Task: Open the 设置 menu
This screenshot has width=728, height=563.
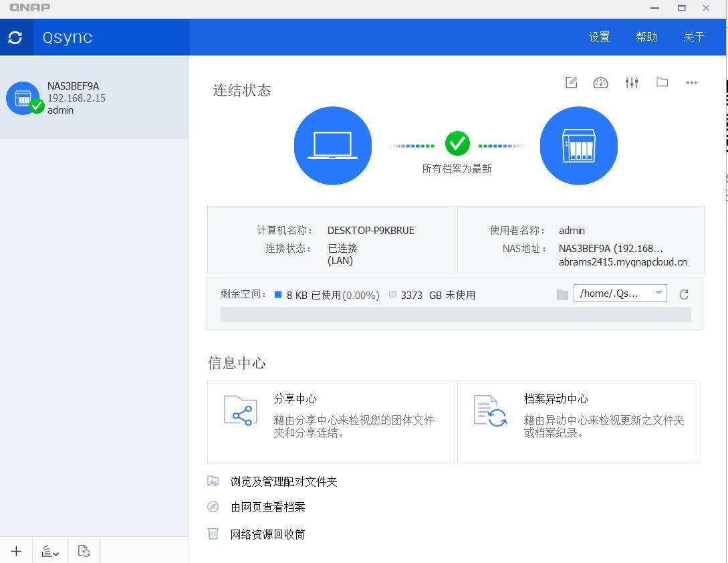Action: click(599, 37)
